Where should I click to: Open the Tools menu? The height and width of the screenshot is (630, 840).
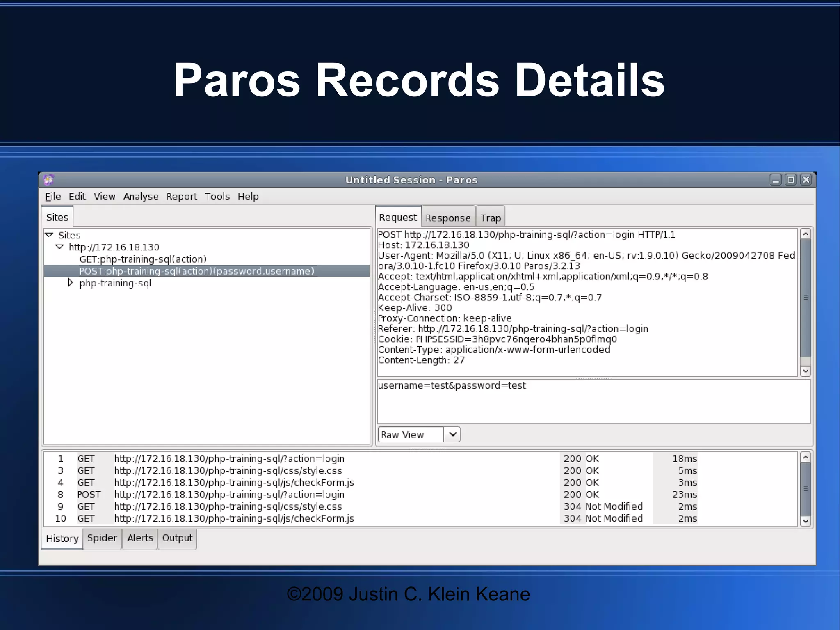pos(217,197)
